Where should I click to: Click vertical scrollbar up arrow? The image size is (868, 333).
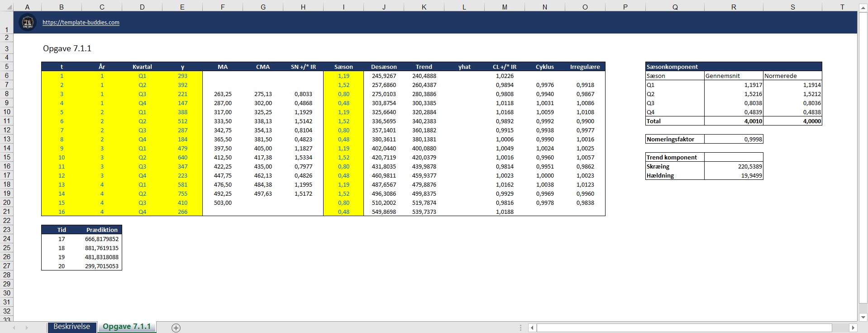click(863, 8)
